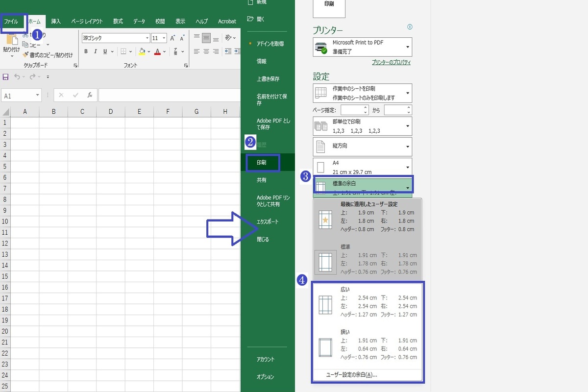Click the Undo arrow icon
The width and height of the screenshot is (588, 392).
tap(17, 76)
